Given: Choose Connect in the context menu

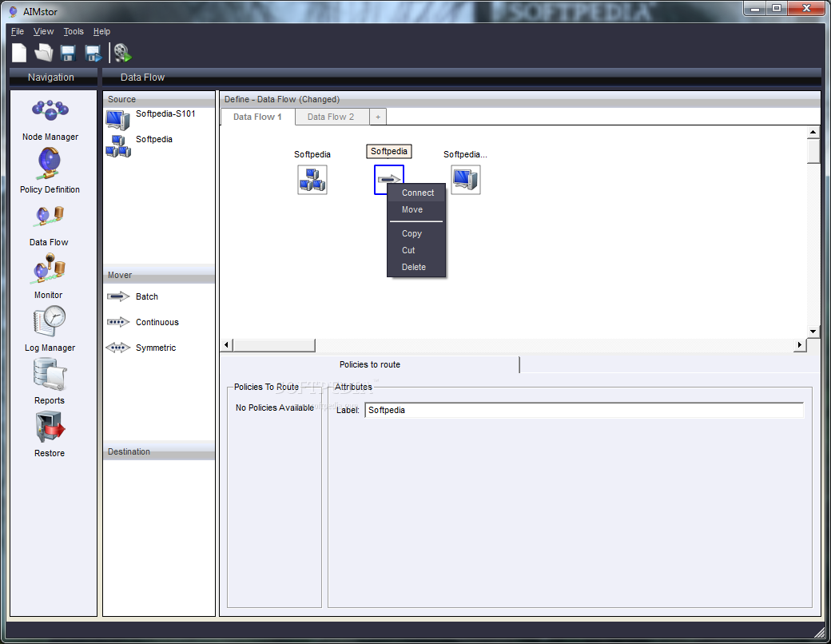Looking at the screenshot, I should [x=416, y=193].
